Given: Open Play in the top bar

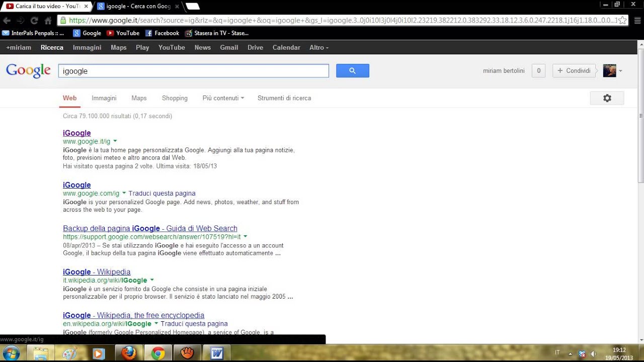Looking at the screenshot, I should click(142, 47).
